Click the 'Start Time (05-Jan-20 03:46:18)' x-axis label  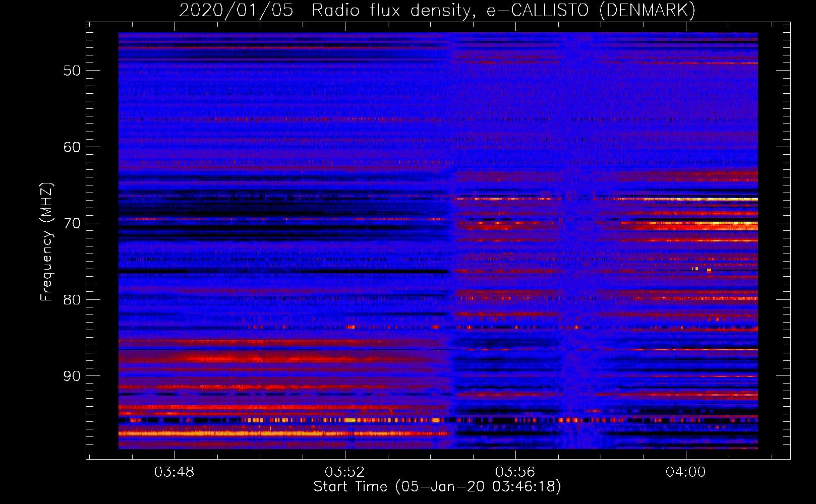437,487
